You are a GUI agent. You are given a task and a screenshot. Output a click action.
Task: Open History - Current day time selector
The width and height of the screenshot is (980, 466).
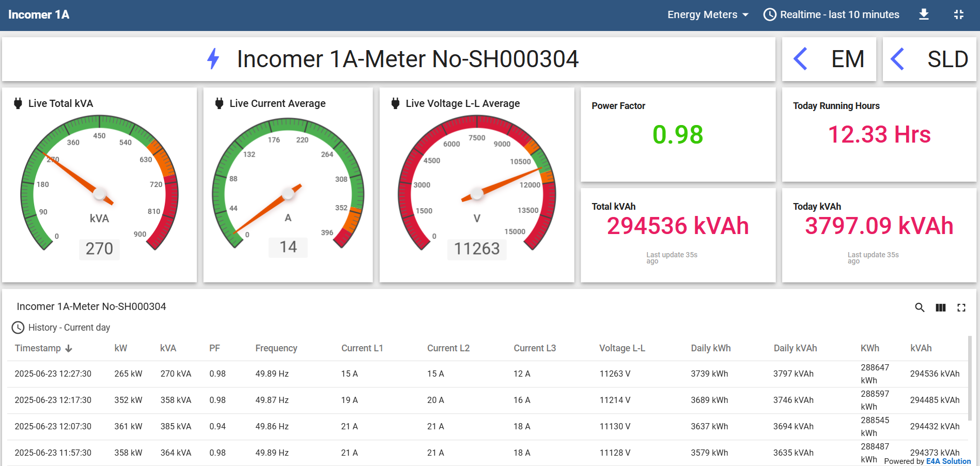[x=61, y=328]
